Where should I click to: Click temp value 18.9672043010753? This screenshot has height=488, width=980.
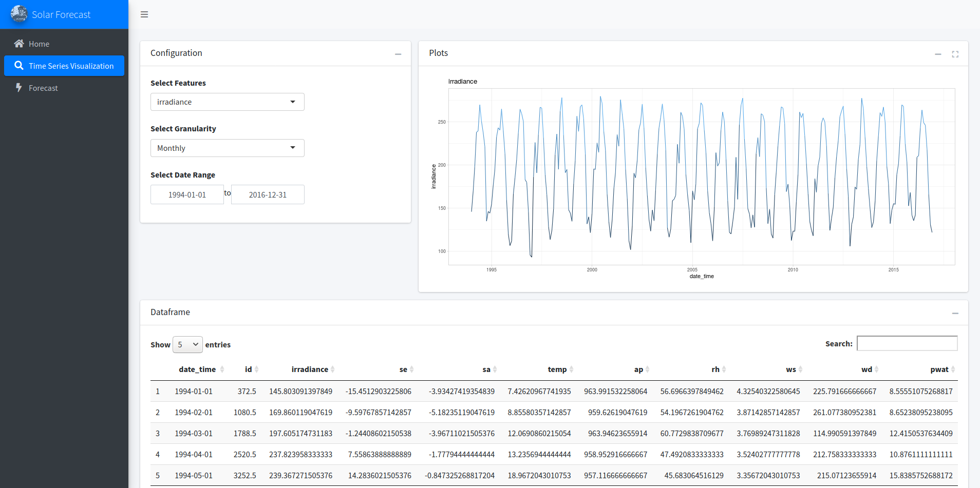539,475
